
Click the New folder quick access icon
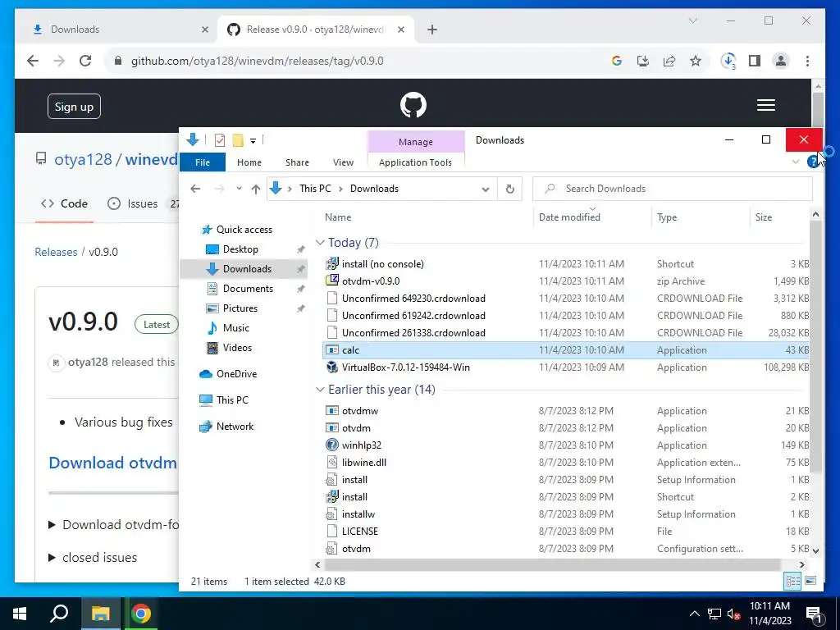pyautogui.click(x=238, y=140)
